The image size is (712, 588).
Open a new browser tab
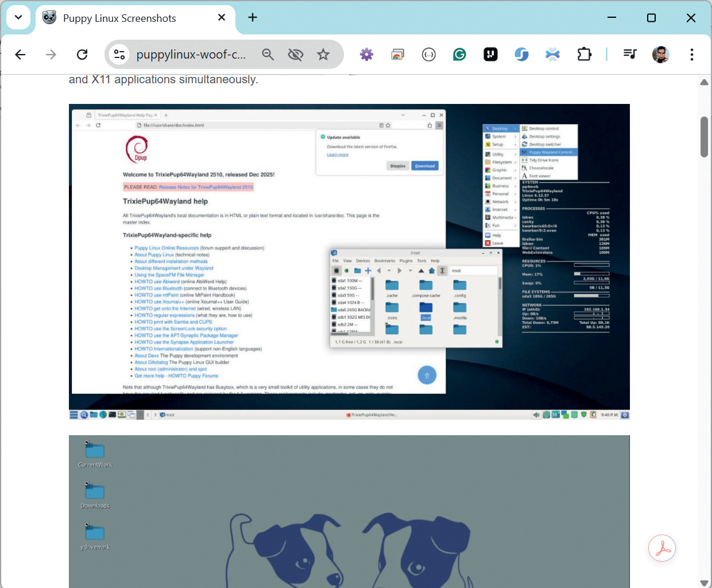(253, 17)
